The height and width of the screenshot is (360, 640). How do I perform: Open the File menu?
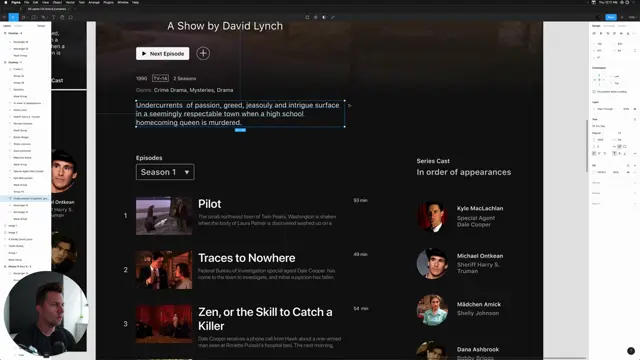point(27,2)
